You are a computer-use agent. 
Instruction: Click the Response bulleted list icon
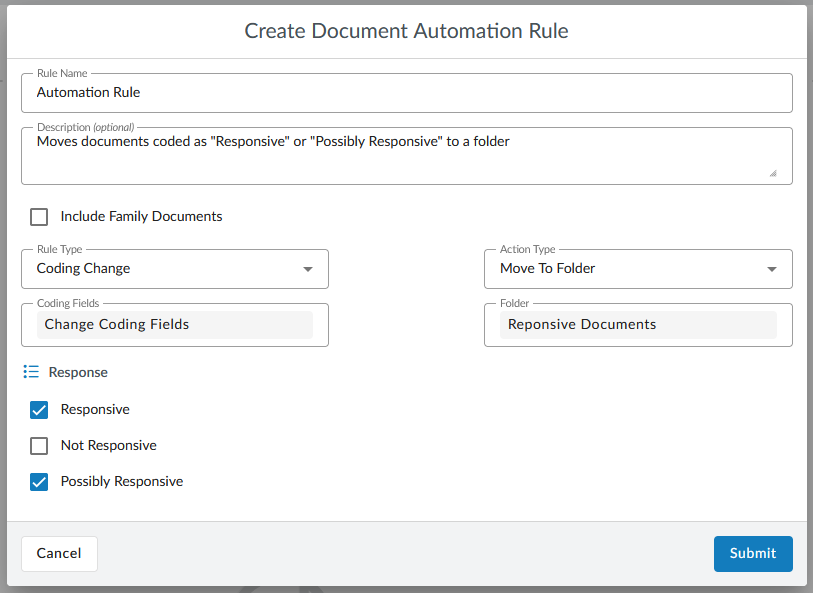pyautogui.click(x=31, y=371)
